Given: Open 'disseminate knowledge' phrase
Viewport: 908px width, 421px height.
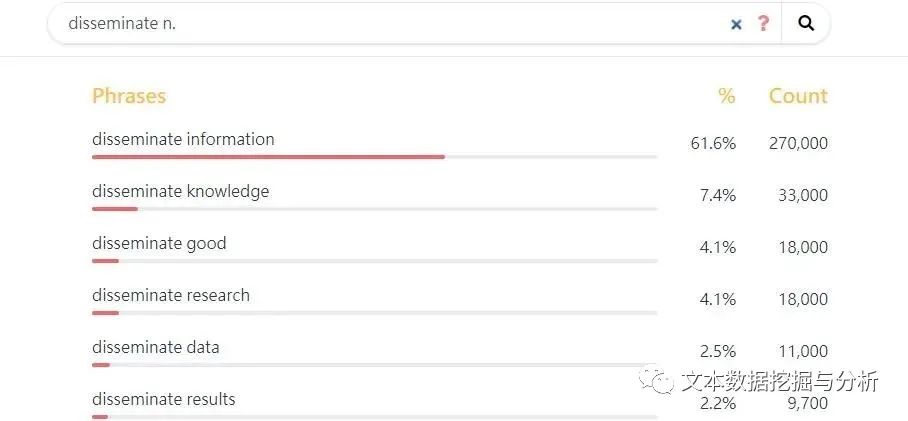Looking at the screenshot, I should click(180, 191).
